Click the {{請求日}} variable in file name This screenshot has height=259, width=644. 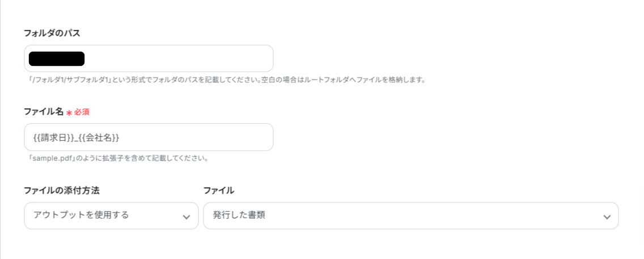pyautogui.click(x=53, y=137)
